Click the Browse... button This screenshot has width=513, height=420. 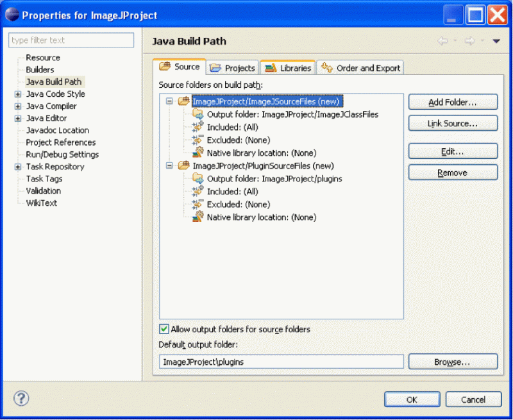(453, 362)
